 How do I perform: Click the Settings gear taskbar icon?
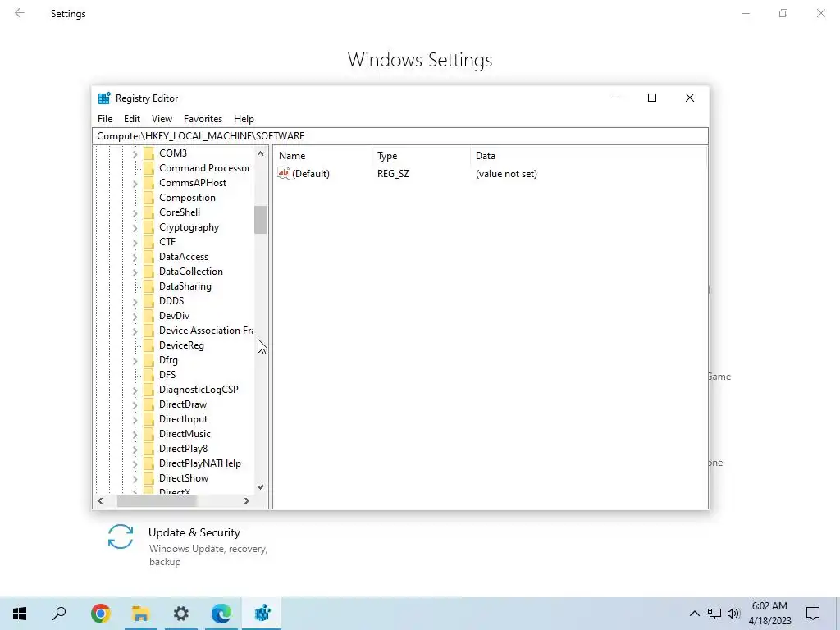181,614
